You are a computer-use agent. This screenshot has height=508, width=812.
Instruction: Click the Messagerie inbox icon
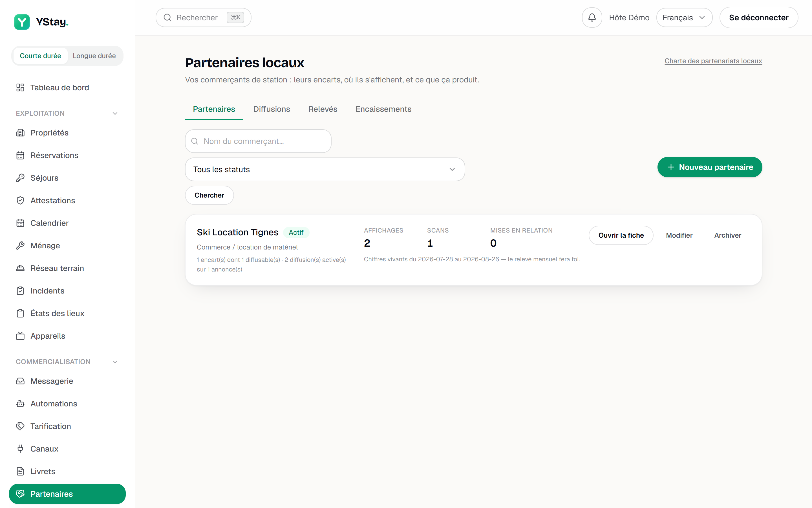pos(20,381)
